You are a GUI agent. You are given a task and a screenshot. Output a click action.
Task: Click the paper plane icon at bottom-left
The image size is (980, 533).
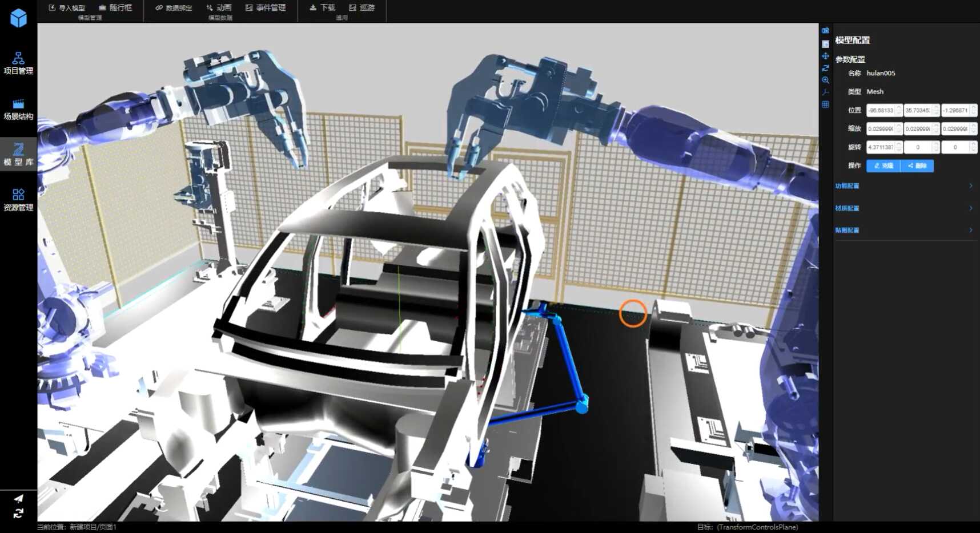click(18, 498)
